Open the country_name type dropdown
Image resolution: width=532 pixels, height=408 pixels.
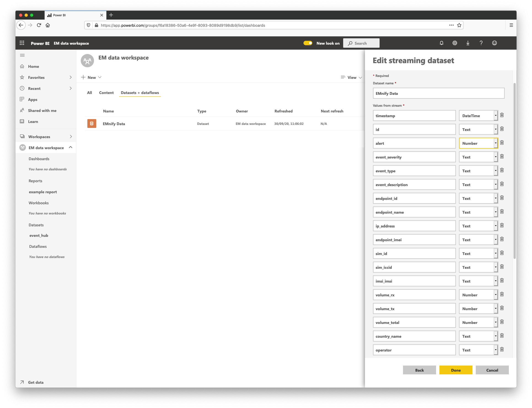coord(479,336)
